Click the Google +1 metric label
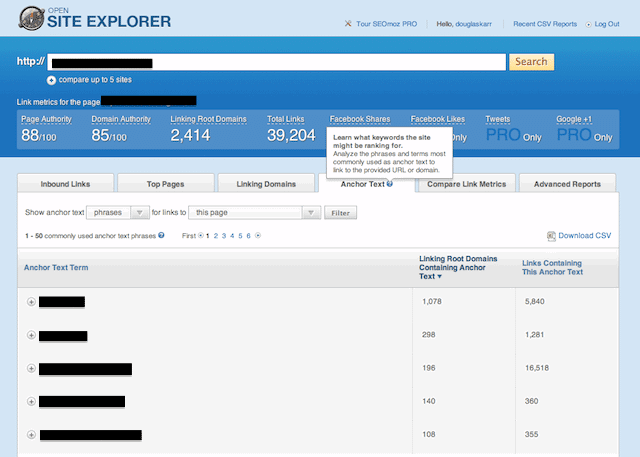This screenshot has width=640, height=457. coord(574,119)
